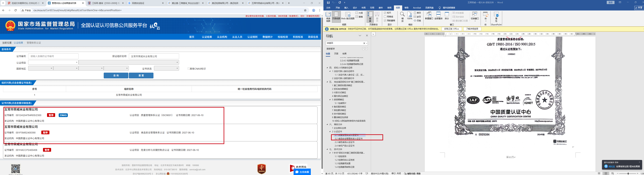Image resolution: width=644 pixels, height=175 pixels.
Task: Bookmark this page with the star icon
Action: [x=305, y=10]
